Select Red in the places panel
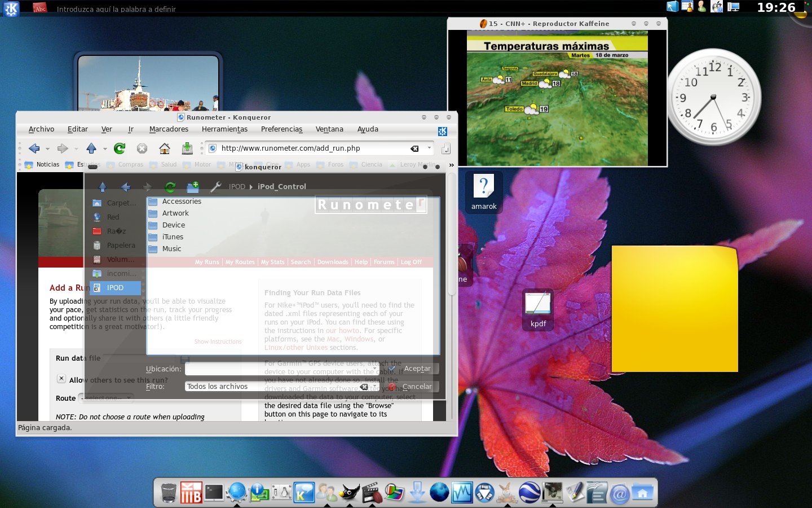Screen dimensions: 812x508 click(116, 217)
